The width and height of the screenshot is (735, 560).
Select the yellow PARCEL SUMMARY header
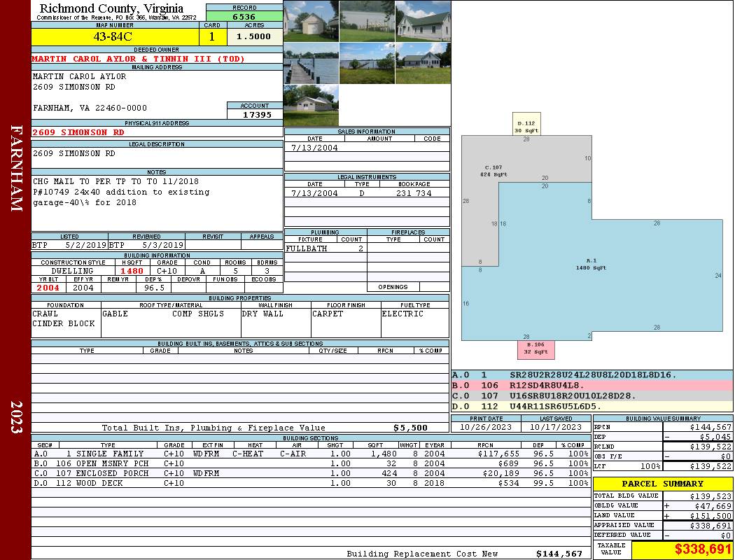click(x=663, y=484)
